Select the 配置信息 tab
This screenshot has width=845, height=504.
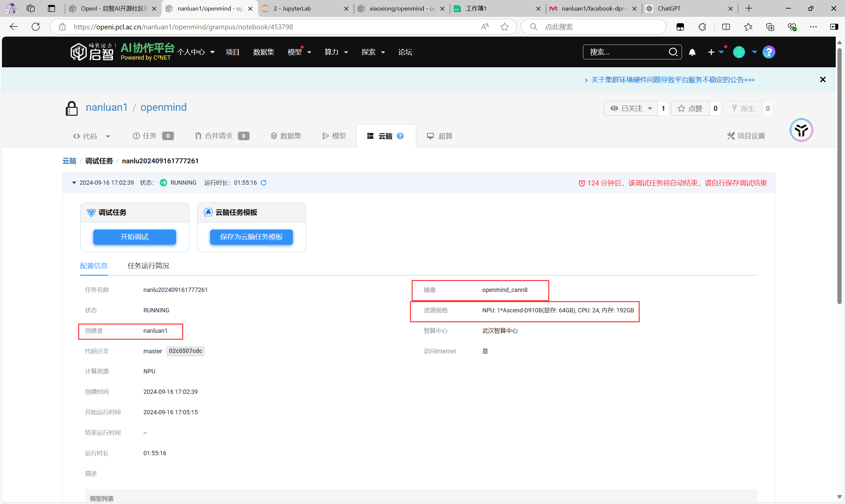pyautogui.click(x=94, y=266)
